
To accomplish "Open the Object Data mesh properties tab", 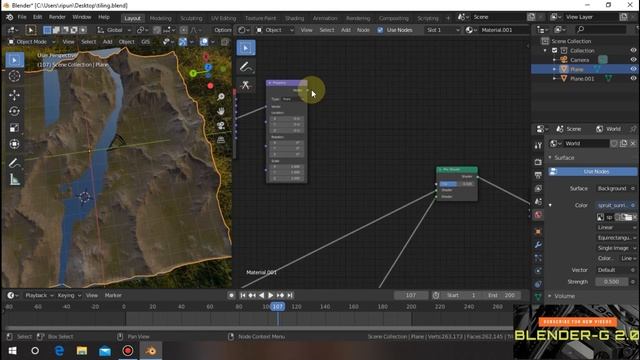I will click(538, 297).
